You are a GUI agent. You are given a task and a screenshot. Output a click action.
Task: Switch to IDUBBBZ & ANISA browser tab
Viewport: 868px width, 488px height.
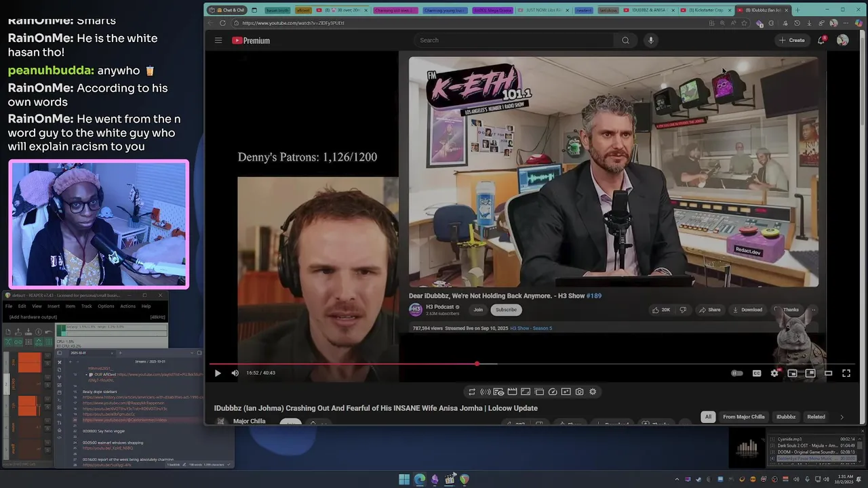tap(648, 10)
